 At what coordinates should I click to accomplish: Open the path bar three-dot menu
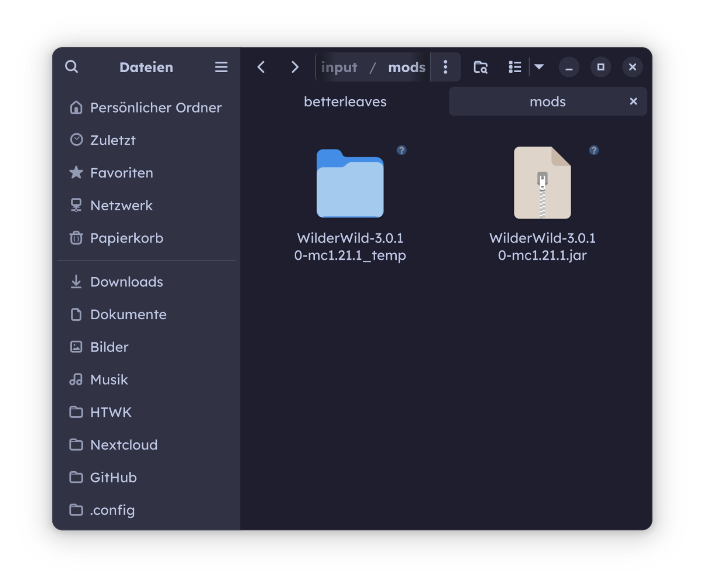pyautogui.click(x=445, y=67)
